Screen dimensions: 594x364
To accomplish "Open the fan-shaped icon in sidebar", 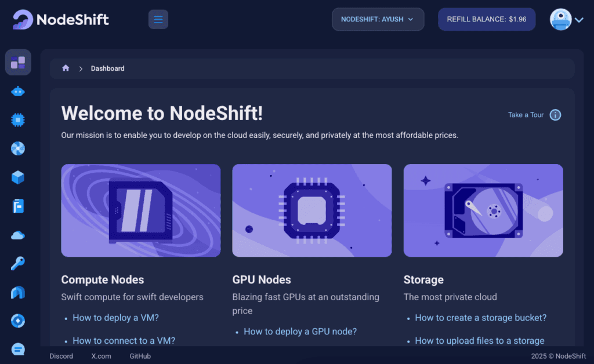I will (18, 149).
